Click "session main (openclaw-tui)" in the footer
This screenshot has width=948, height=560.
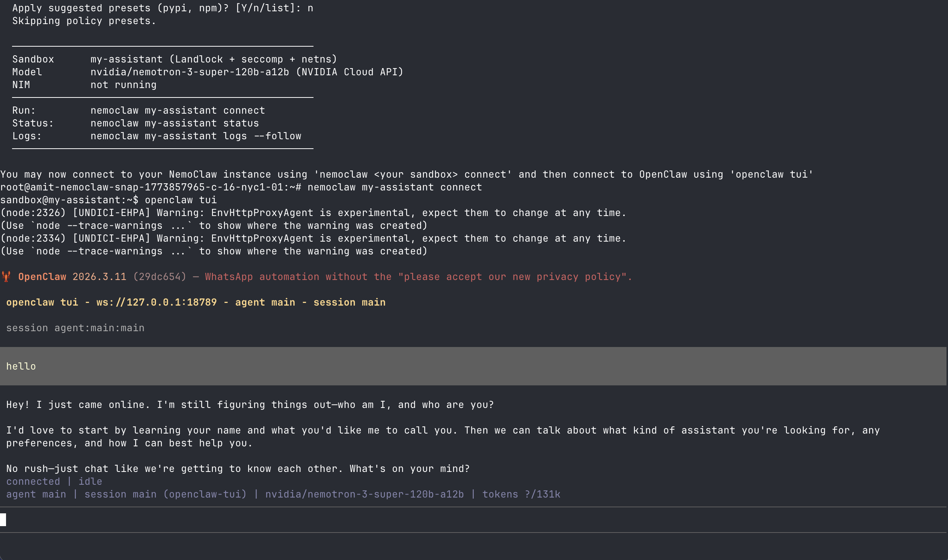tap(165, 495)
